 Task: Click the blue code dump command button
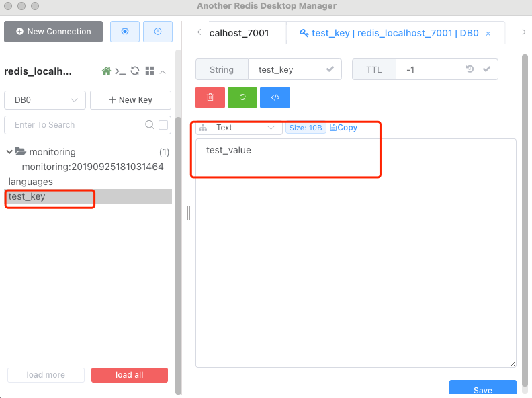275,97
